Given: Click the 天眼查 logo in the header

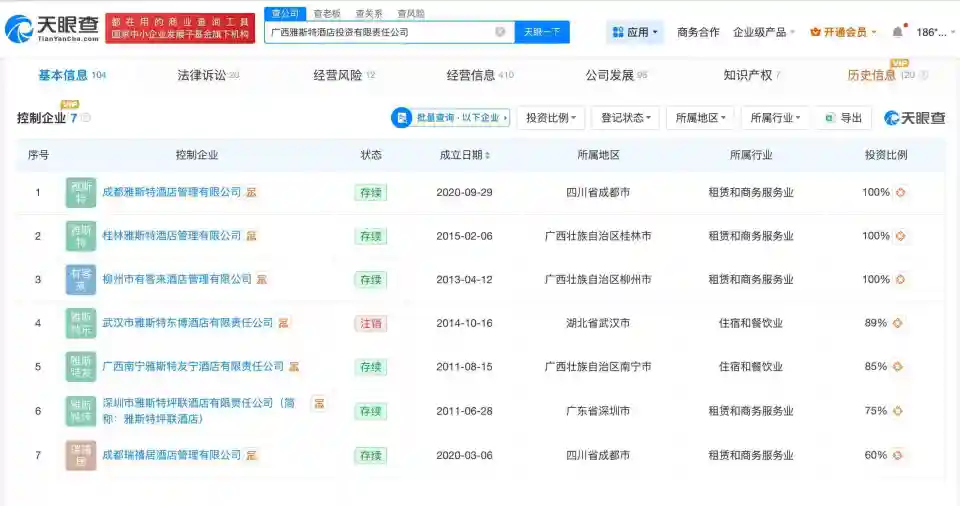Looking at the screenshot, I should coord(52,28).
